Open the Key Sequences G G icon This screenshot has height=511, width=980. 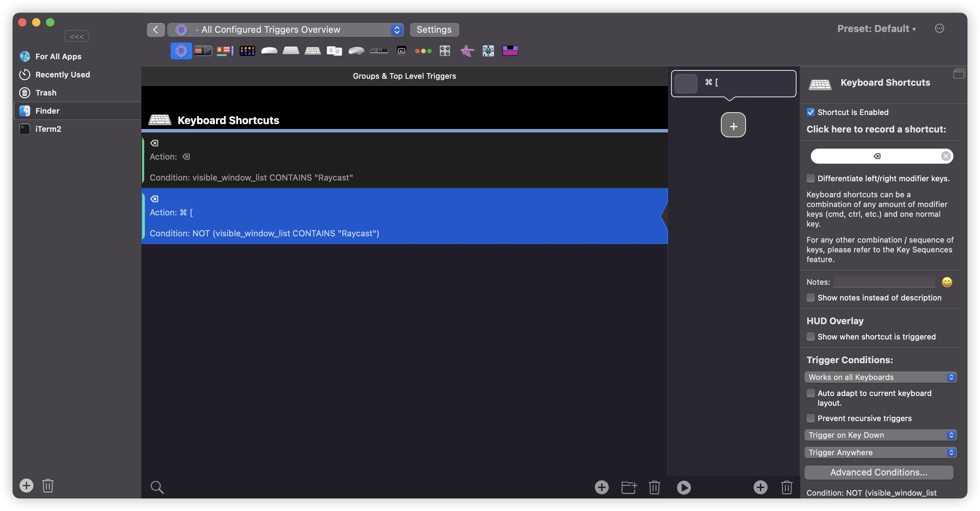click(334, 51)
